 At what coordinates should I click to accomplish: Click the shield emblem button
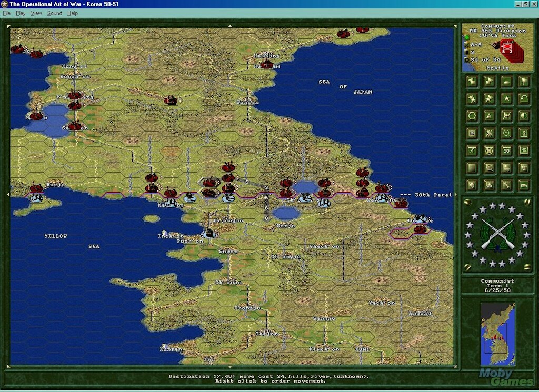472,185
